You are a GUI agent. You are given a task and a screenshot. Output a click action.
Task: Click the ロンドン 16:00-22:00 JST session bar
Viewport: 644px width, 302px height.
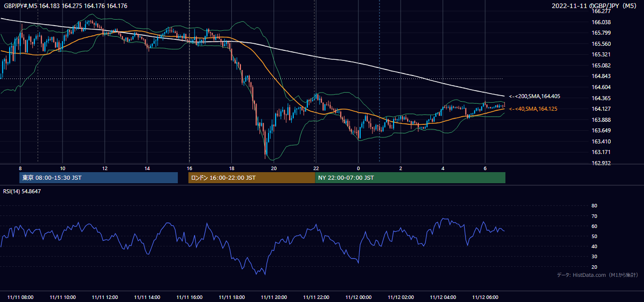tap(251, 178)
